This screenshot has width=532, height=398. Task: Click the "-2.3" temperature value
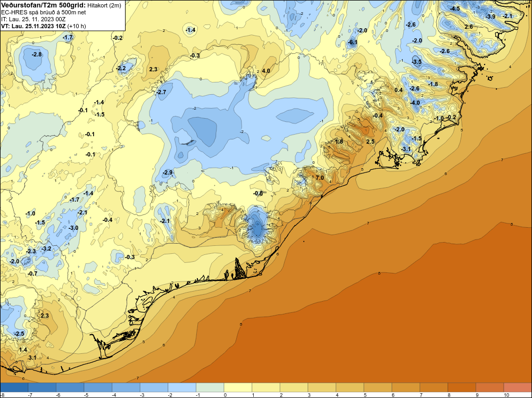pos(31,252)
